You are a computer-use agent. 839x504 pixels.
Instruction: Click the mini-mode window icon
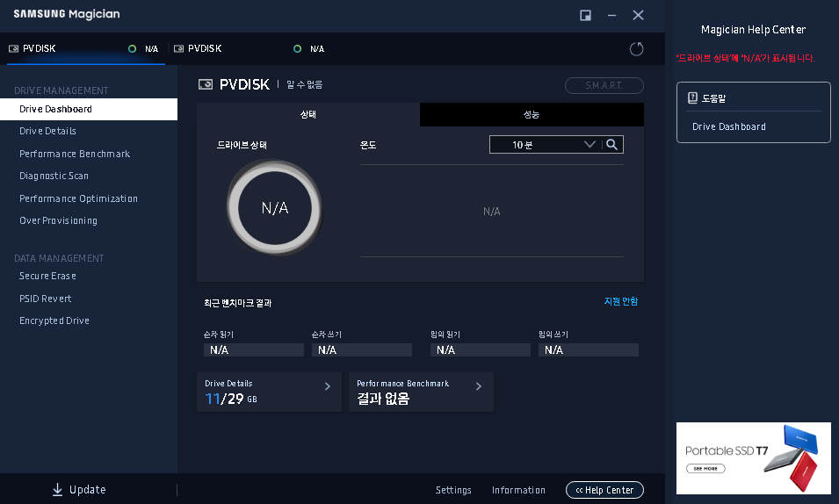tap(585, 16)
